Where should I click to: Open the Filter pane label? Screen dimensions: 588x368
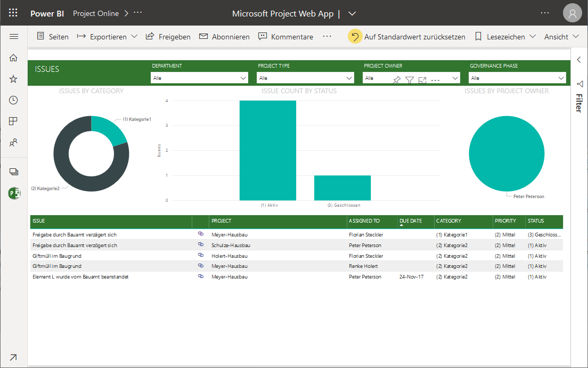(579, 103)
